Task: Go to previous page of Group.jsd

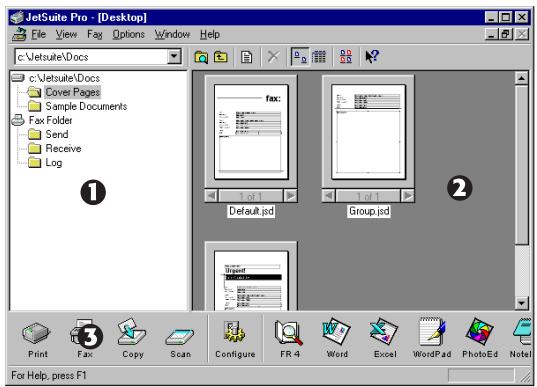Action: pos(329,196)
